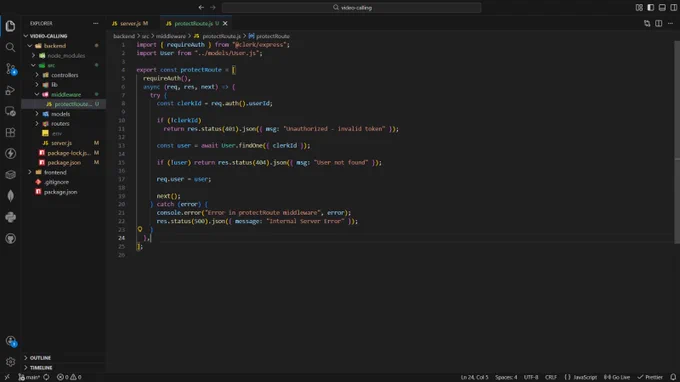This screenshot has height=382, width=680.
Task: Click the main branch in status bar
Action: [x=29, y=377]
